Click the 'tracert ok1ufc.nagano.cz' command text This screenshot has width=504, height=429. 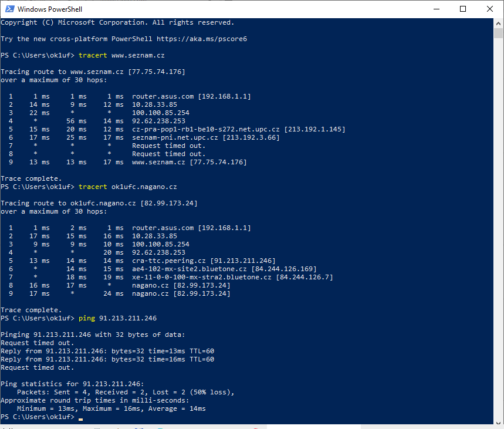click(127, 187)
